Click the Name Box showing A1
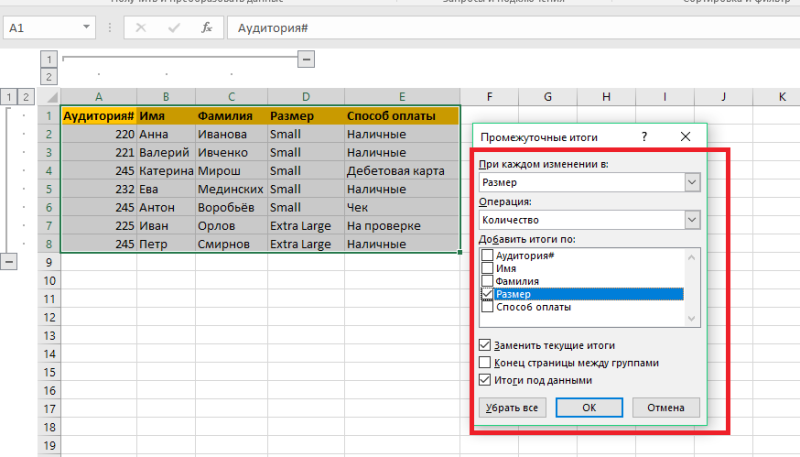 [x=49, y=28]
